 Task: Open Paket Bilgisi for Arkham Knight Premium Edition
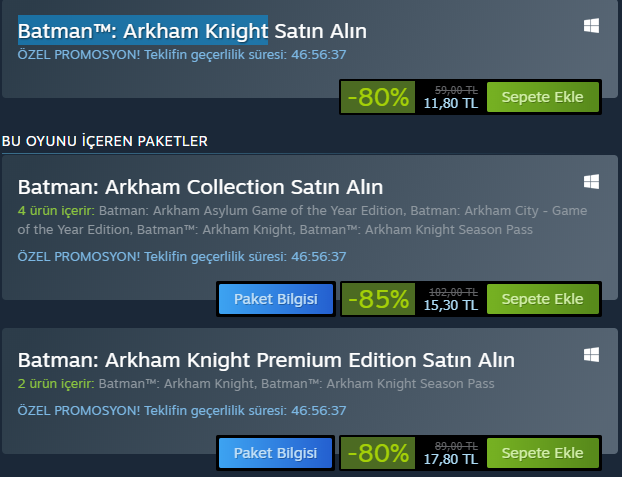[275, 453]
